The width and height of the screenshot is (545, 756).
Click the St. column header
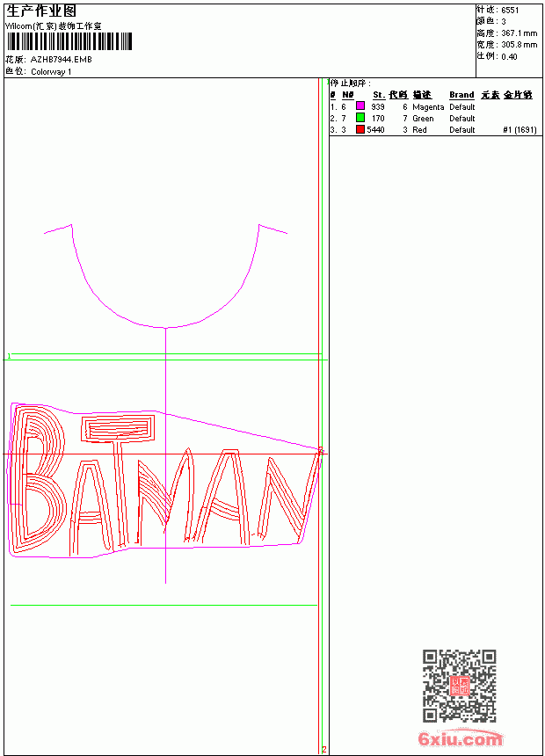coord(379,95)
